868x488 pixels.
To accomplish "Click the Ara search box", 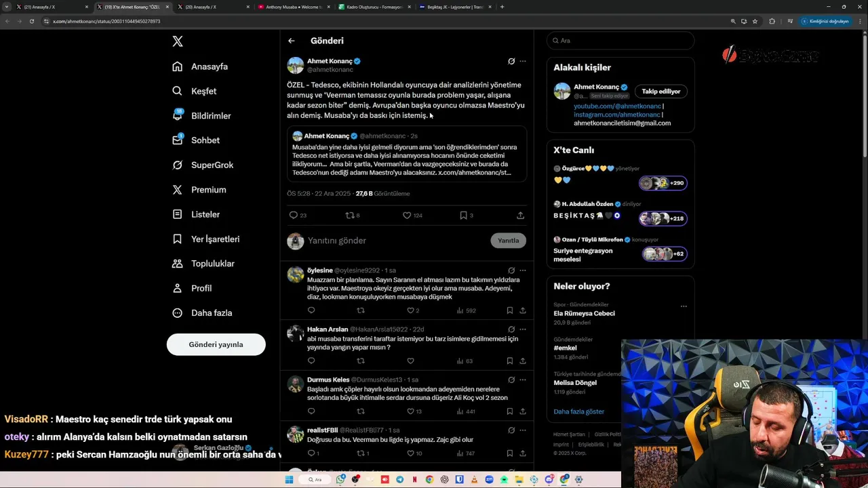I will [620, 41].
